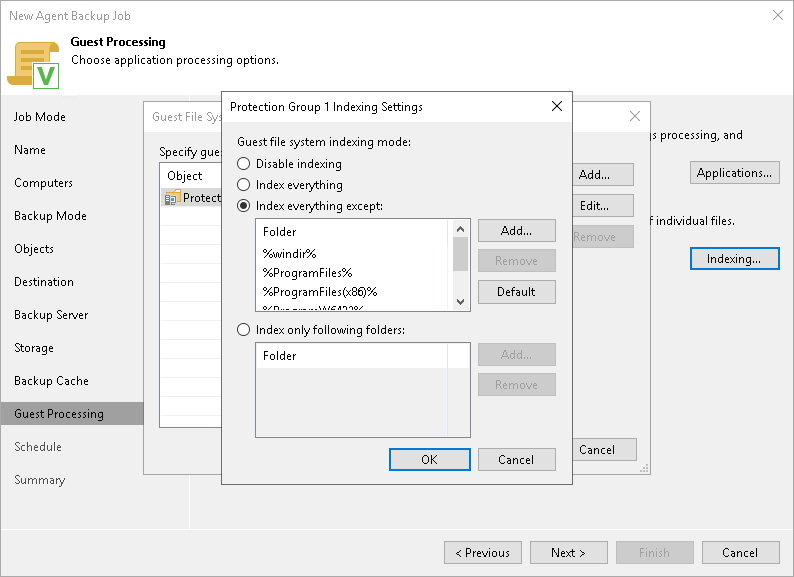The width and height of the screenshot is (794, 577).
Task: Click Default button for excluded folders
Action: tap(517, 292)
